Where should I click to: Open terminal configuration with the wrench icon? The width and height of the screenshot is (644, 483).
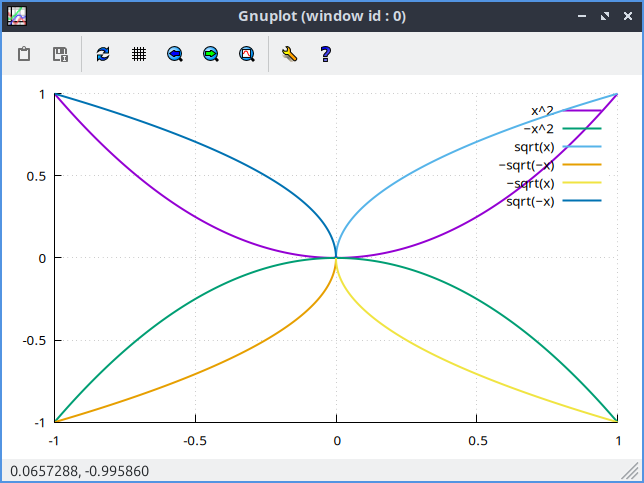pos(290,54)
